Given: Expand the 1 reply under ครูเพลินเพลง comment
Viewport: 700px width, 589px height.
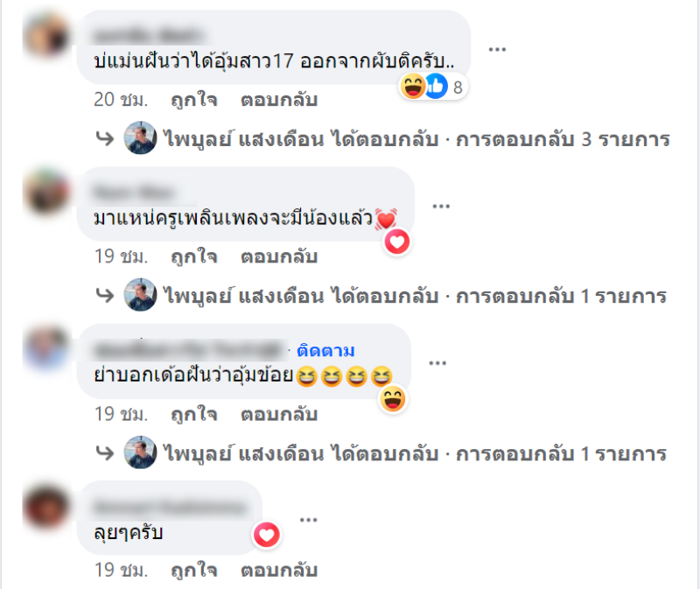Looking at the screenshot, I should (x=381, y=296).
